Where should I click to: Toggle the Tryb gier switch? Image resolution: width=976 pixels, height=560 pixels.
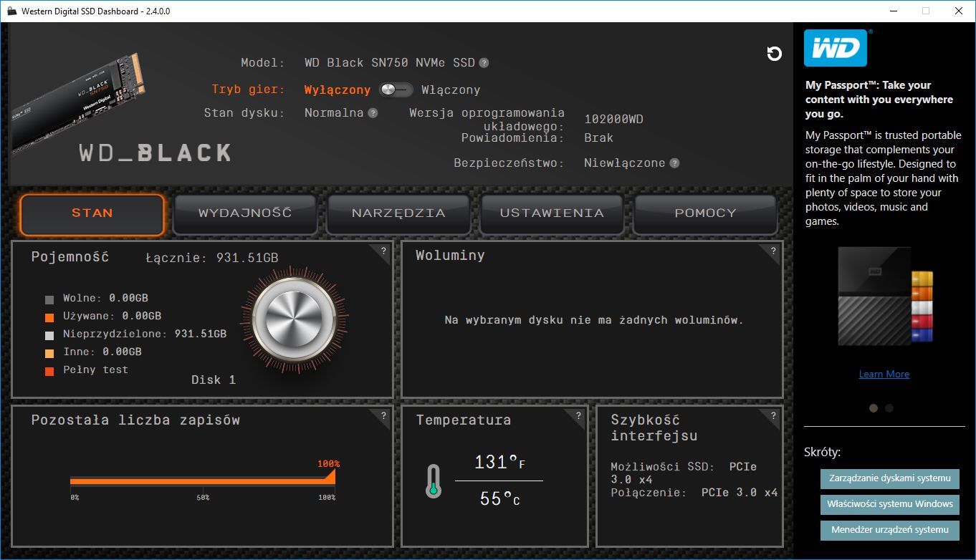click(396, 90)
